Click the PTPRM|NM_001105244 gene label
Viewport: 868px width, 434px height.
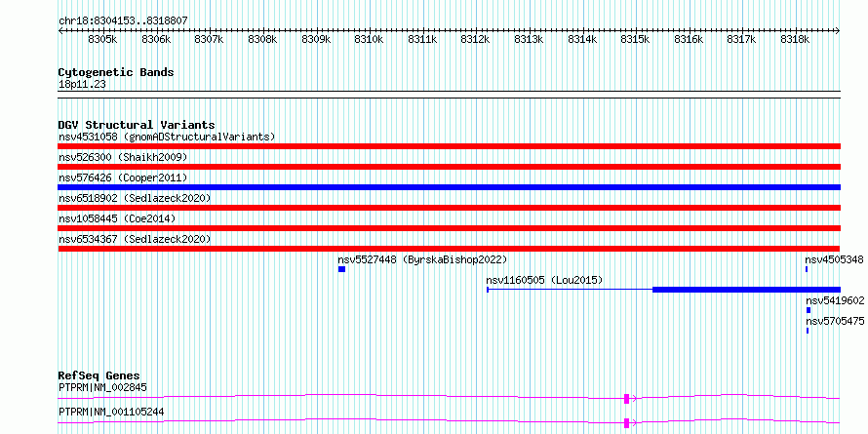click(111, 412)
